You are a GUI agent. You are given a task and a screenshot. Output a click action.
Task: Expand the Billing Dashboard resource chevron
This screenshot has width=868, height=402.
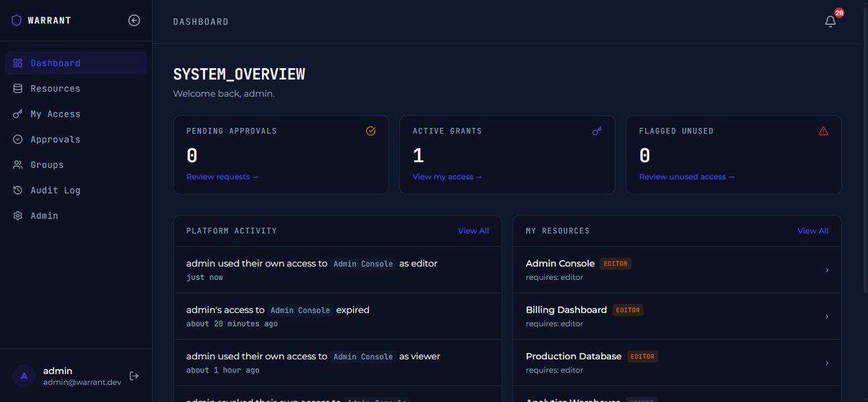(827, 316)
